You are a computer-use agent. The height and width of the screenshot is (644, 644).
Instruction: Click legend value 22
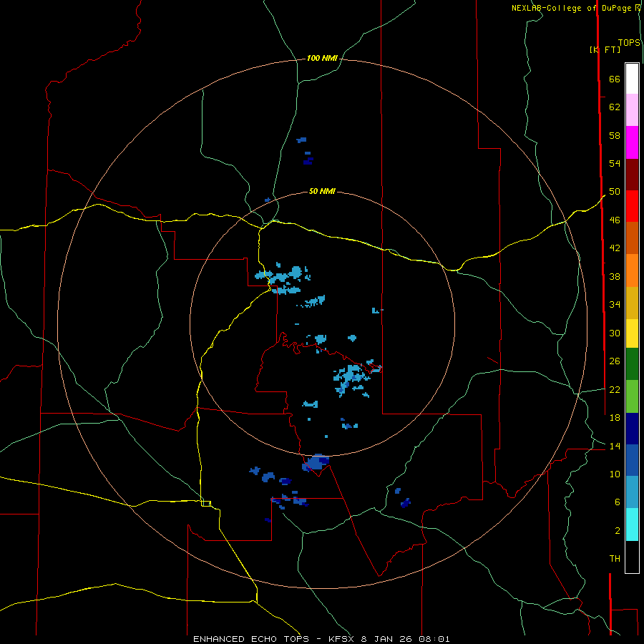[x=615, y=389]
